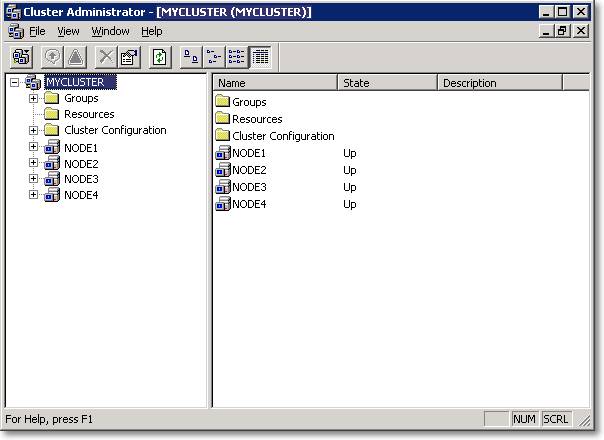Select NODE3 in the right list pane
Screen dimensions: 604x440
(249, 187)
